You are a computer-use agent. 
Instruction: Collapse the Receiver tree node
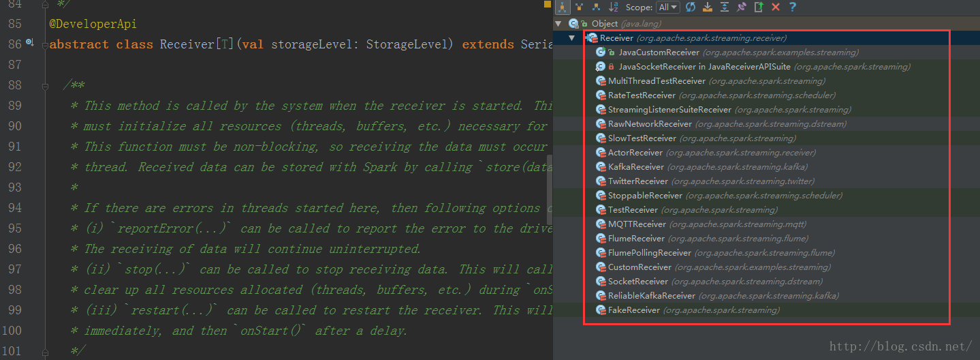click(571, 38)
